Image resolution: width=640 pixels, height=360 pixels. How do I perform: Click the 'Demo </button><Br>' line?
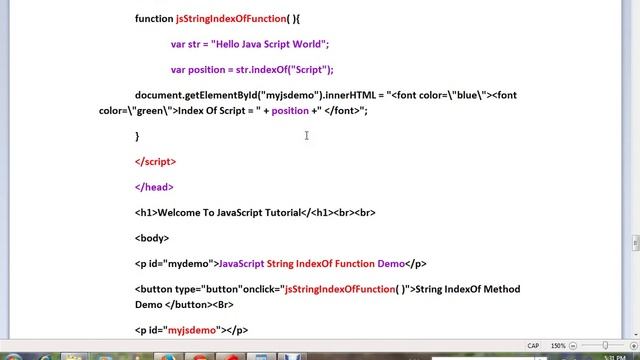184,304
